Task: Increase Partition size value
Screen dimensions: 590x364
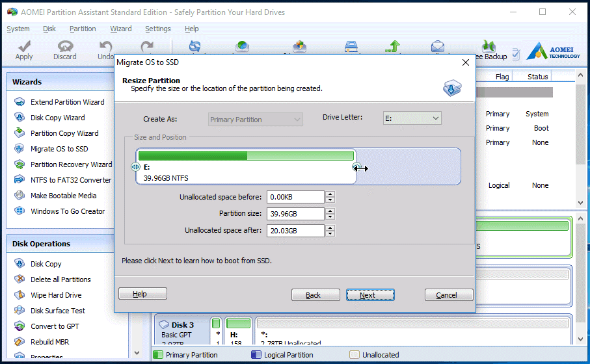Action: point(330,211)
